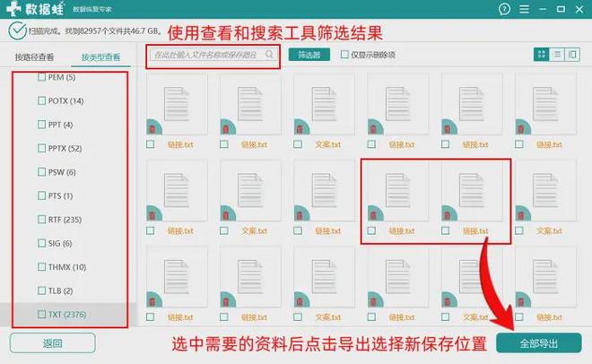Switch to grid thumbnail view

[542, 55]
